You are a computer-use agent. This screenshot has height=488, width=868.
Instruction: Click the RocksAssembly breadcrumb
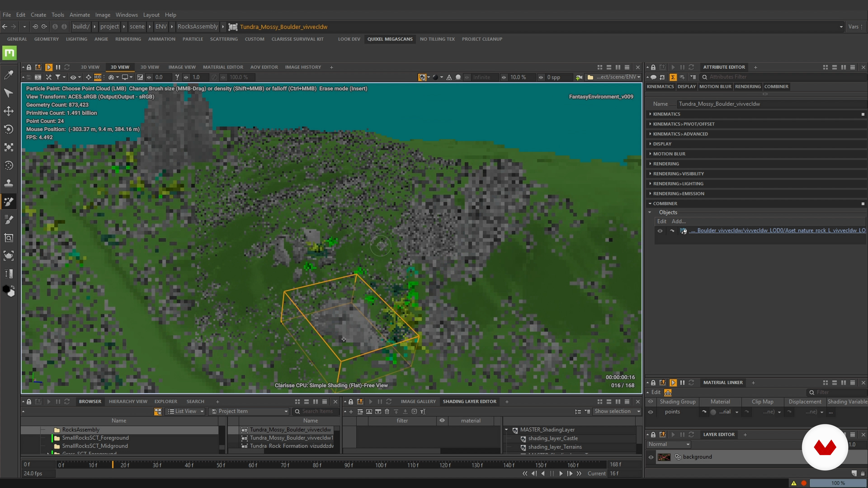198,27
